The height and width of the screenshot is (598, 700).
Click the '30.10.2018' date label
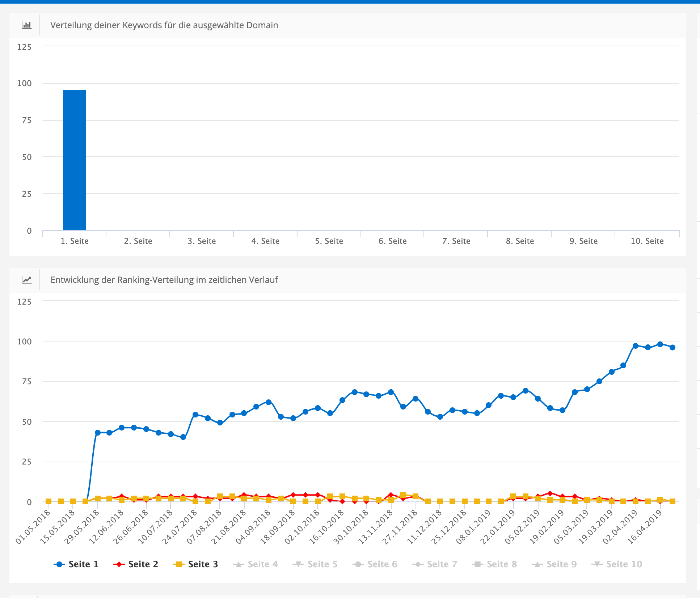[x=351, y=527]
